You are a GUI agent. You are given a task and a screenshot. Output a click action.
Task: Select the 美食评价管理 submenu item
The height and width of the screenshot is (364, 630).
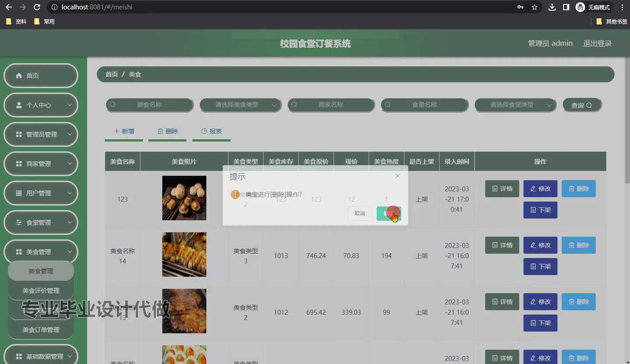pyautogui.click(x=41, y=290)
